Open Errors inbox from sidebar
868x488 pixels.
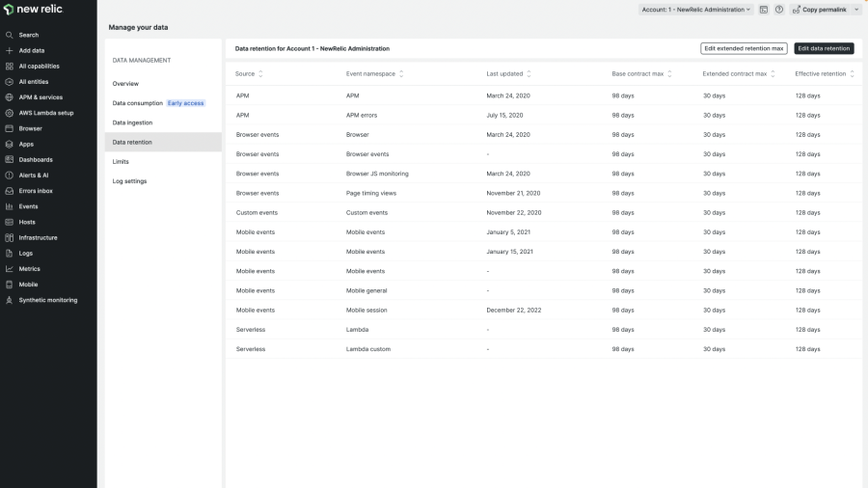[10, 191]
